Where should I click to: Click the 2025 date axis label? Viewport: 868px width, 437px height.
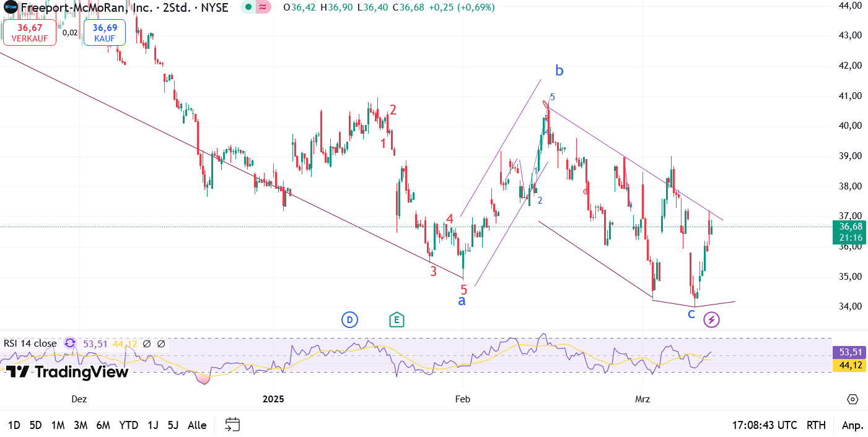pos(273,399)
